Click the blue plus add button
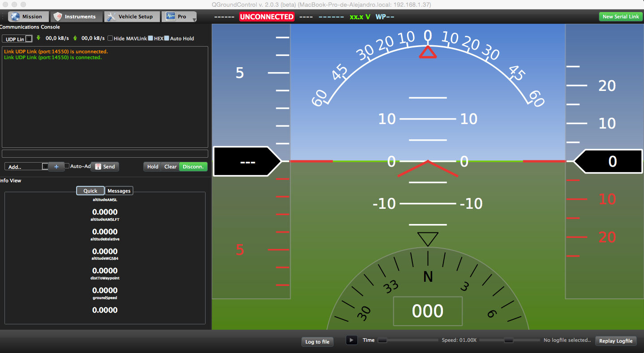This screenshot has height=353, width=644. point(56,167)
